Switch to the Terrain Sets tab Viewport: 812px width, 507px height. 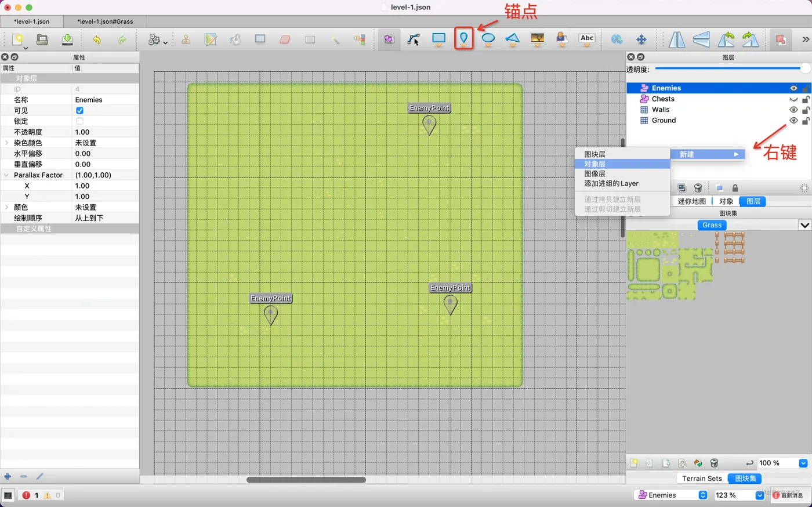tap(702, 479)
